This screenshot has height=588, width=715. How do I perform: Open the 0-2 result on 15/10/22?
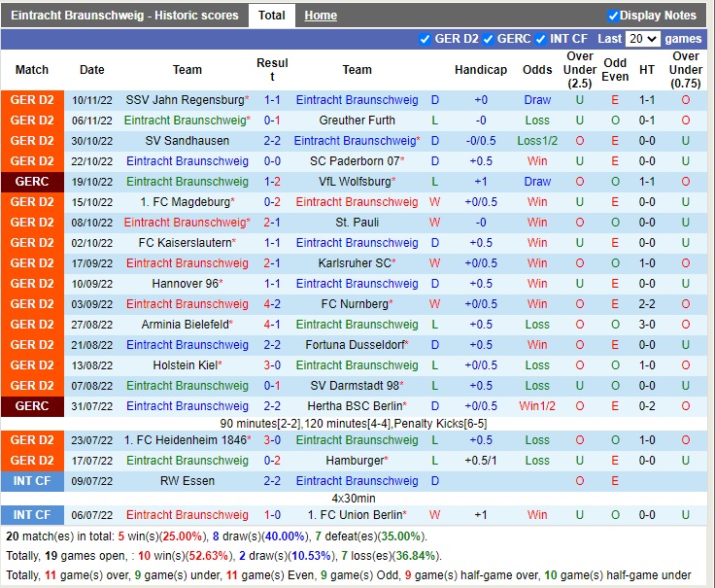pyautogui.click(x=272, y=202)
